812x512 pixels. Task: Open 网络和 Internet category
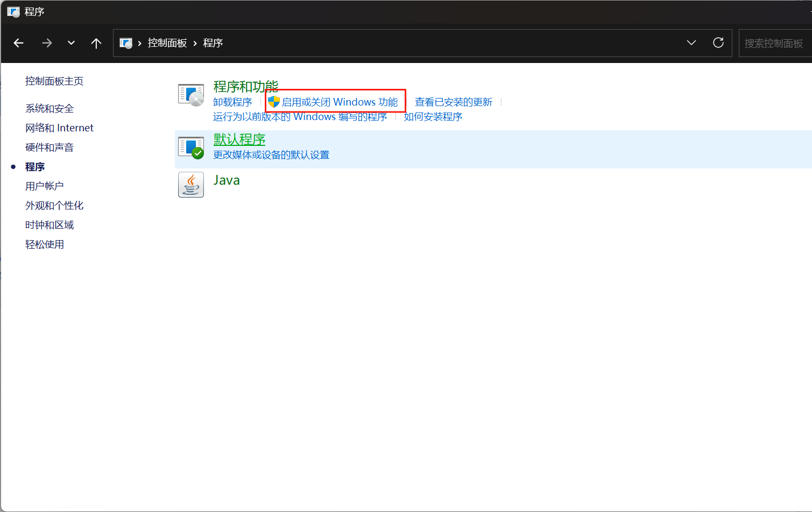pos(59,128)
